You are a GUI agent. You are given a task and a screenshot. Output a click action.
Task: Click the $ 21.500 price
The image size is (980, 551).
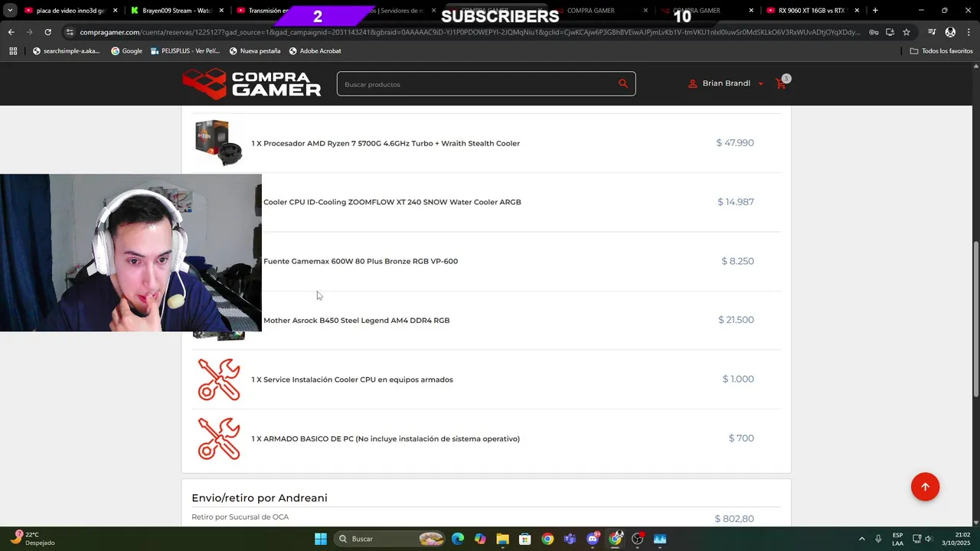point(736,320)
